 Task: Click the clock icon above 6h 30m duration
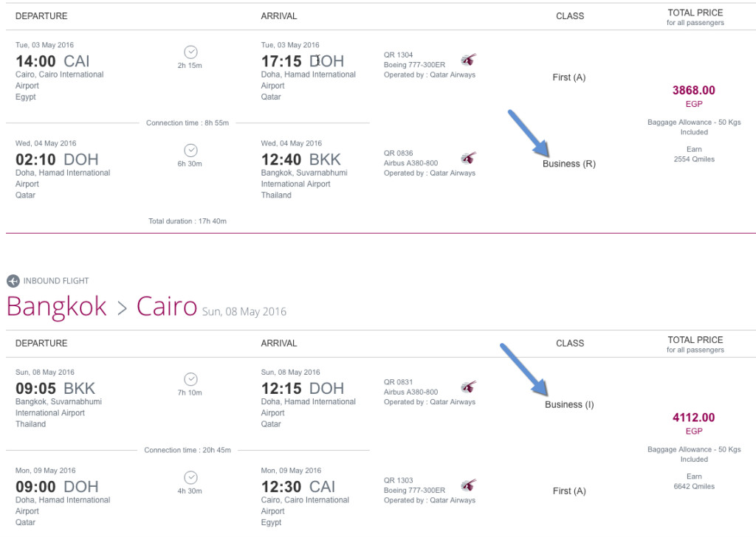pyautogui.click(x=191, y=150)
